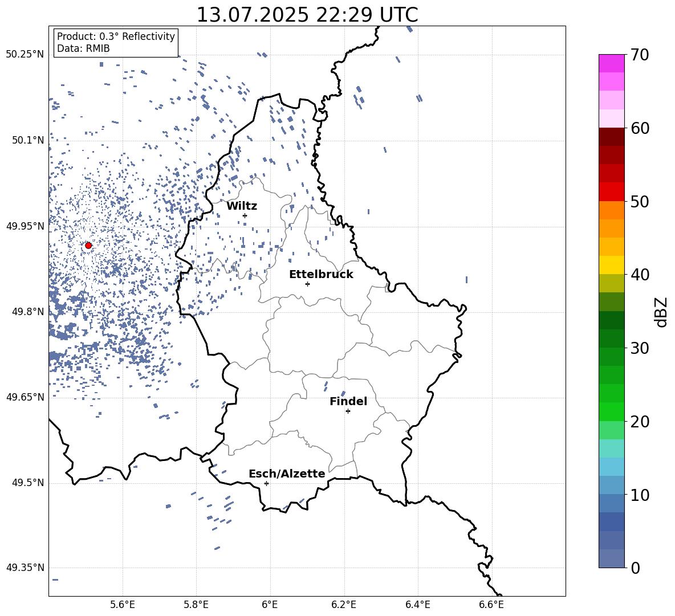This screenshot has width=675, height=616.
Task: Click the 6.2°E longitude label
Action: tap(344, 605)
